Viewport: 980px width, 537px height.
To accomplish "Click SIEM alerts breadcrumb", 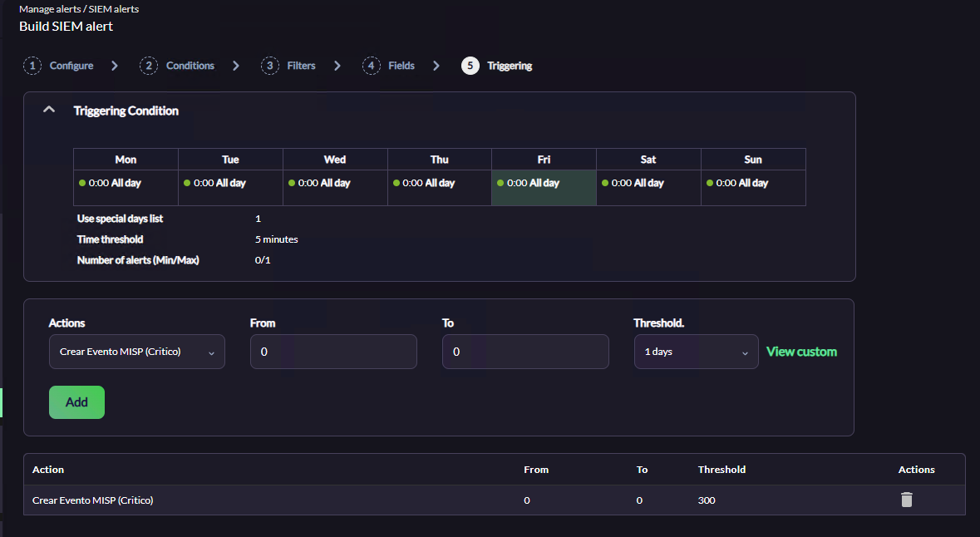I will tap(114, 9).
